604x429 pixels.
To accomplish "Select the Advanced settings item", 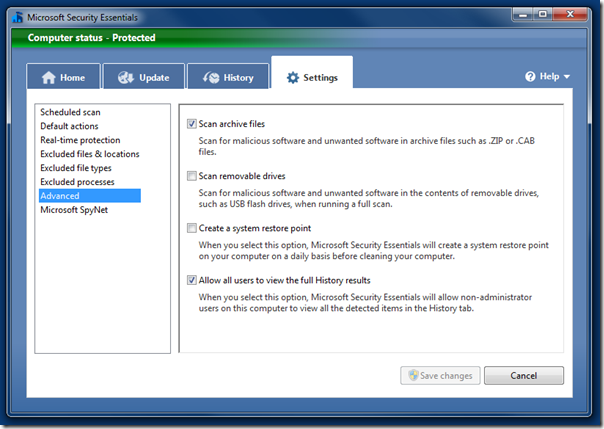I will [x=90, y=196].
